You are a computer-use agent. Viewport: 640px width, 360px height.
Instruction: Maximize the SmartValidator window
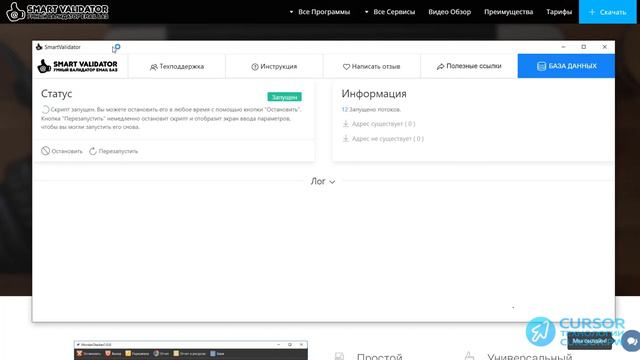[x=584, y=47]
